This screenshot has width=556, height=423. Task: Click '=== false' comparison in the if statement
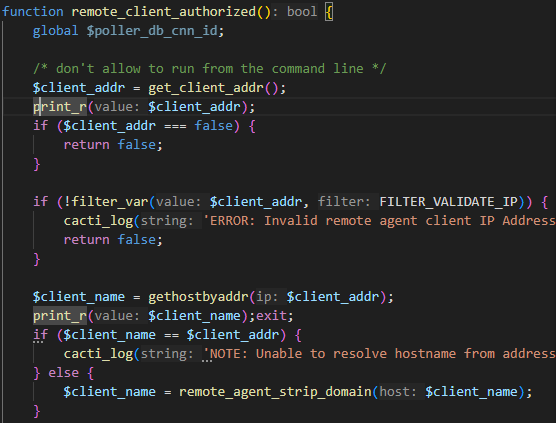point(199,126)
